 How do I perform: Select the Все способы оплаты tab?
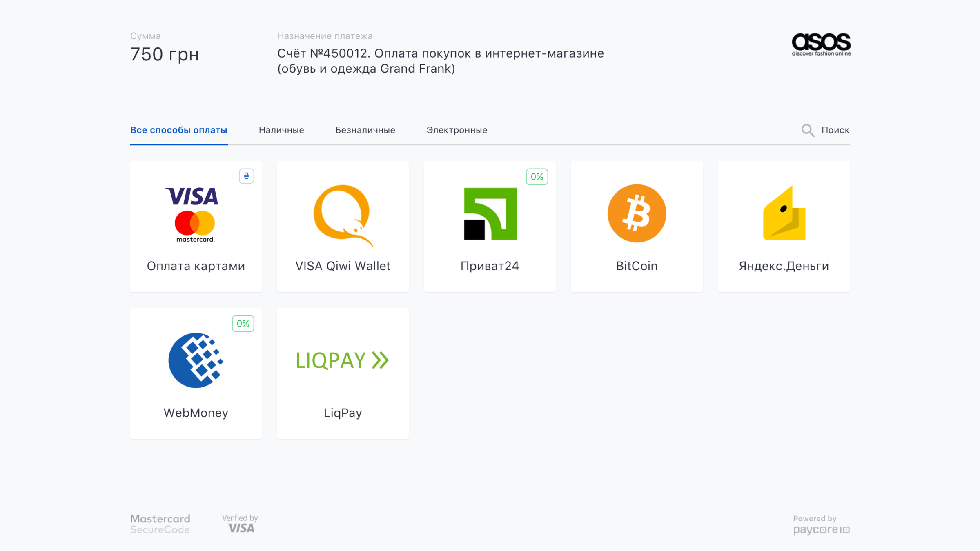coord(178,130)
